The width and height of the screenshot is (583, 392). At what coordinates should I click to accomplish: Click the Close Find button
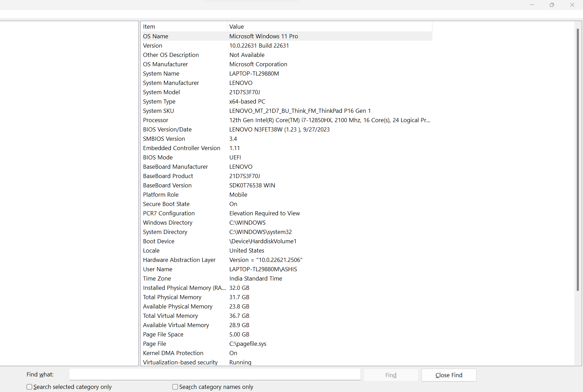(449, 375)
